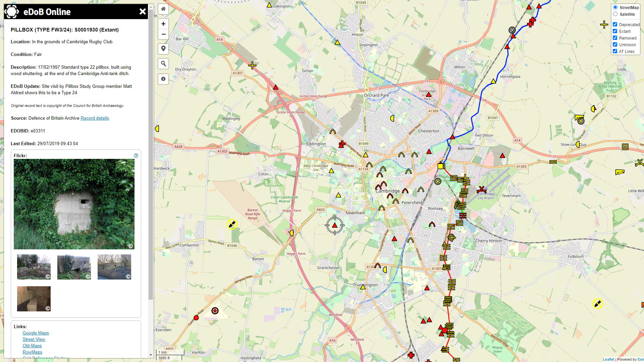
Task: Click the home map control button
Action: pyautogui.click(x=163, y=9)
